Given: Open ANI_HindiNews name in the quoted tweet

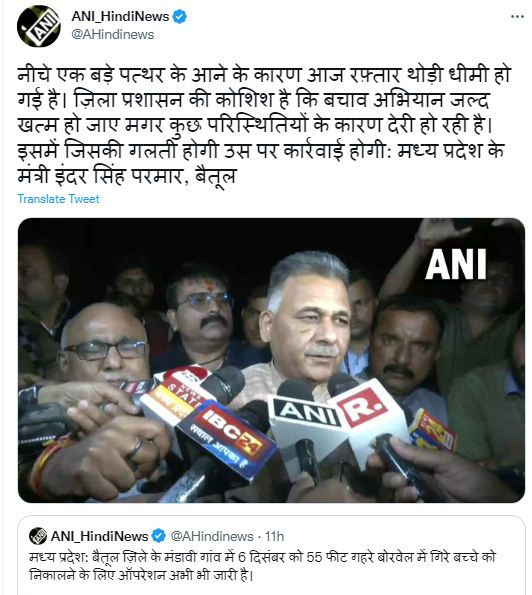Looking at the screenshot, I should 99,536.
